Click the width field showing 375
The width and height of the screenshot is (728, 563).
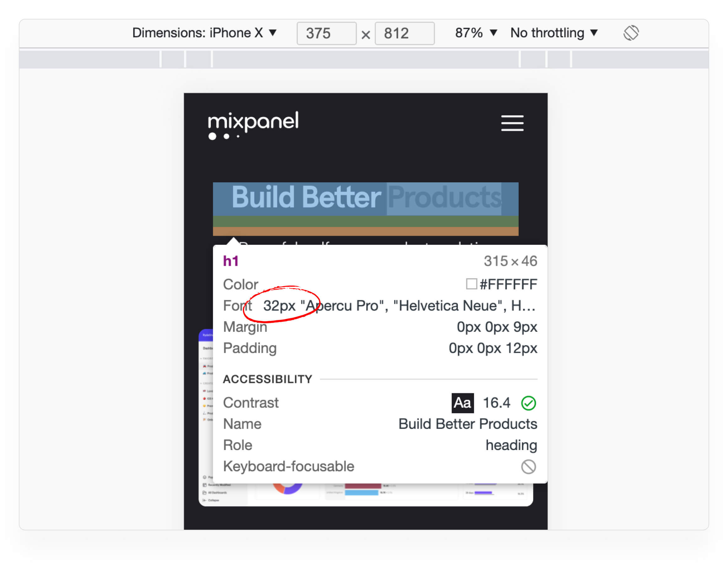click(x=326, y=33)
